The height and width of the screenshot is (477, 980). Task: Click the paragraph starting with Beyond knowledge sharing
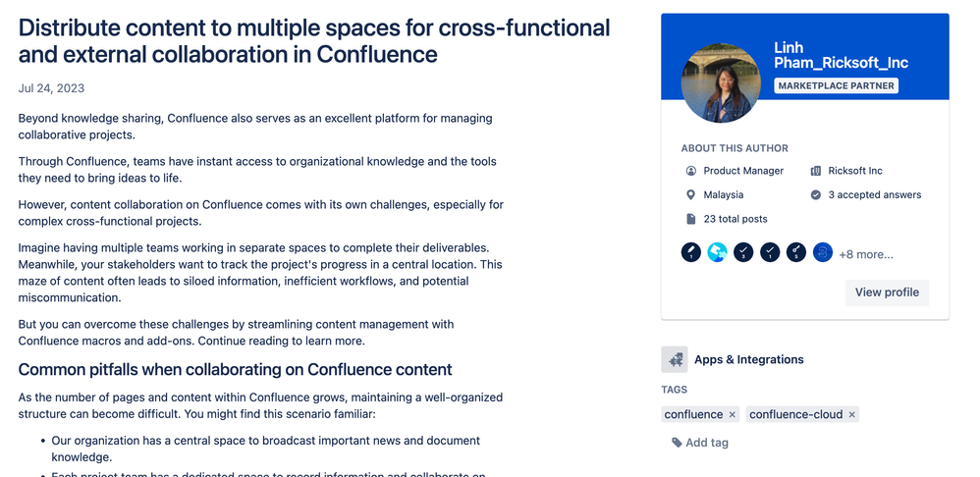255,126
